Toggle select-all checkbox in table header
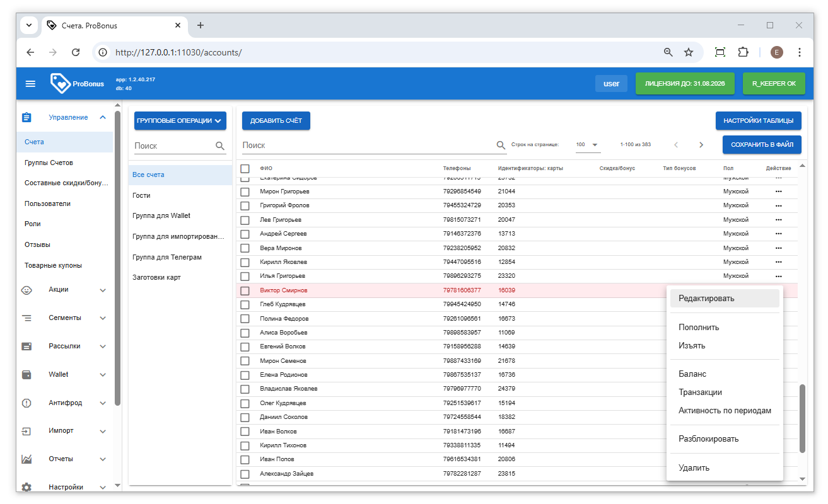828x504 pixels. pyautogui.click(x=245, y=169)
